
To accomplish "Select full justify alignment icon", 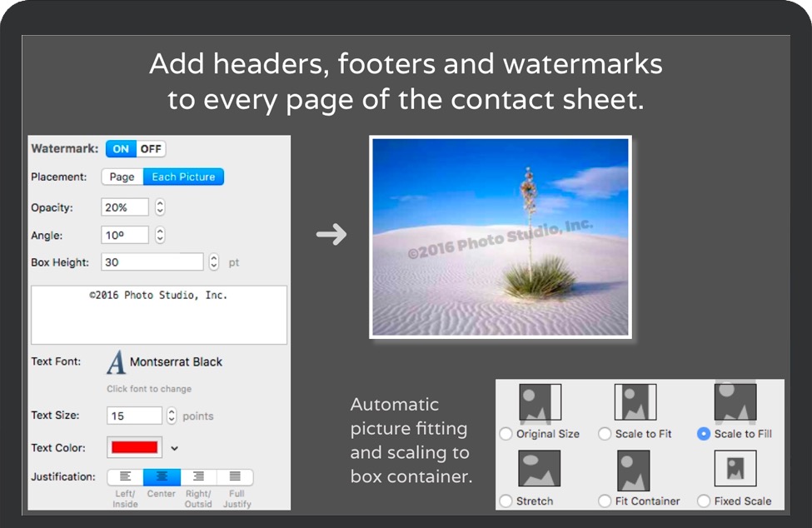I will click(235, 477).
